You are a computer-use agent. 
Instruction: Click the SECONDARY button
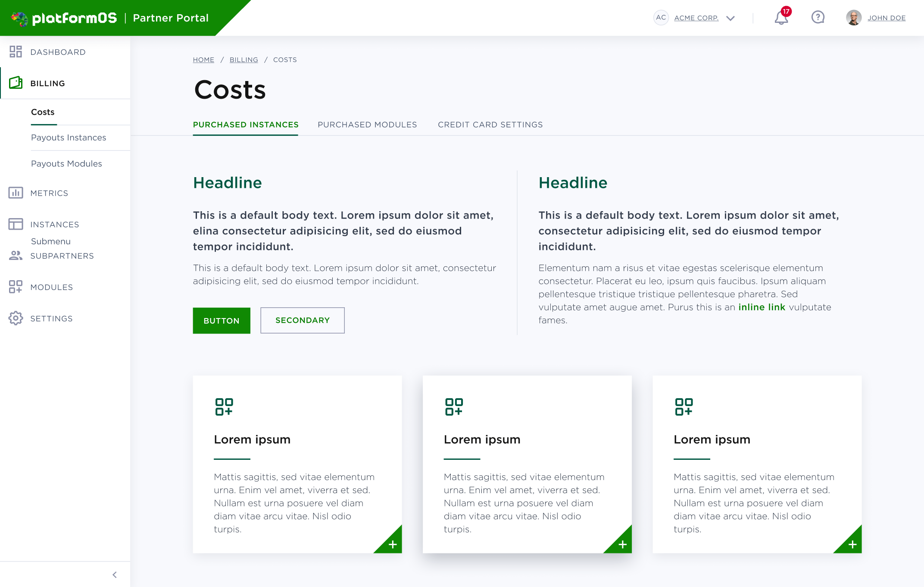(302, 320)
